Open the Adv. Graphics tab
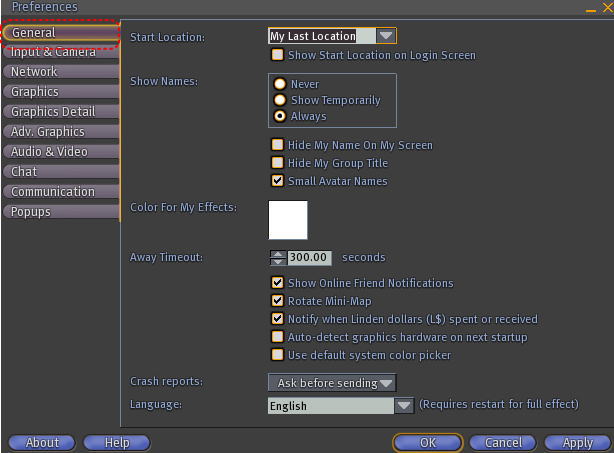614x453 pixels. point(61,132)
